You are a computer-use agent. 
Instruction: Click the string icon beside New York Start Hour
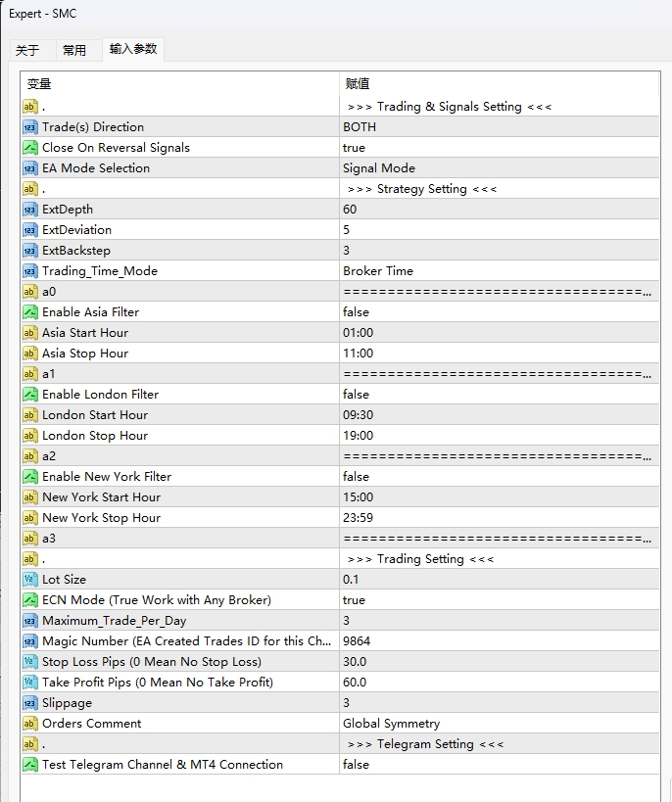tap(30, 497)
